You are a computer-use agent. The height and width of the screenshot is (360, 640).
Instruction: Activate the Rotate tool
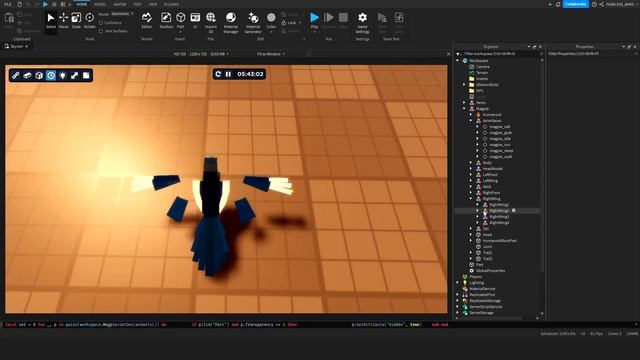tap(89, 21)
